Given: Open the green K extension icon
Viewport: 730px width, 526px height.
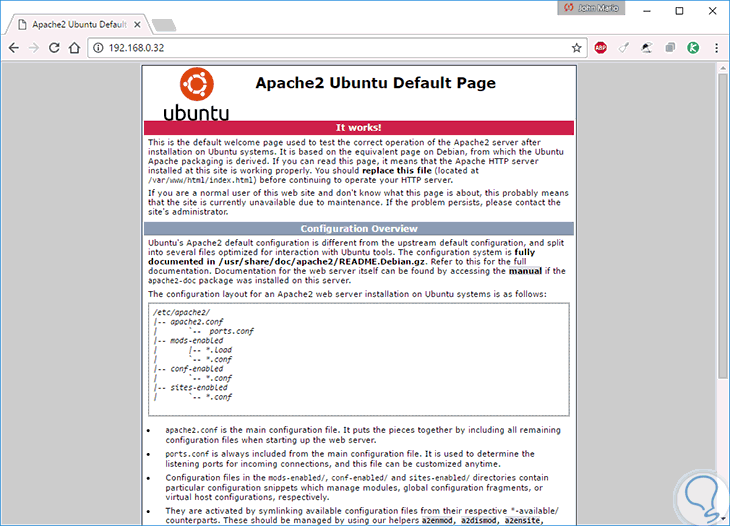Looking at the screenshot, I should coord(693,47).
